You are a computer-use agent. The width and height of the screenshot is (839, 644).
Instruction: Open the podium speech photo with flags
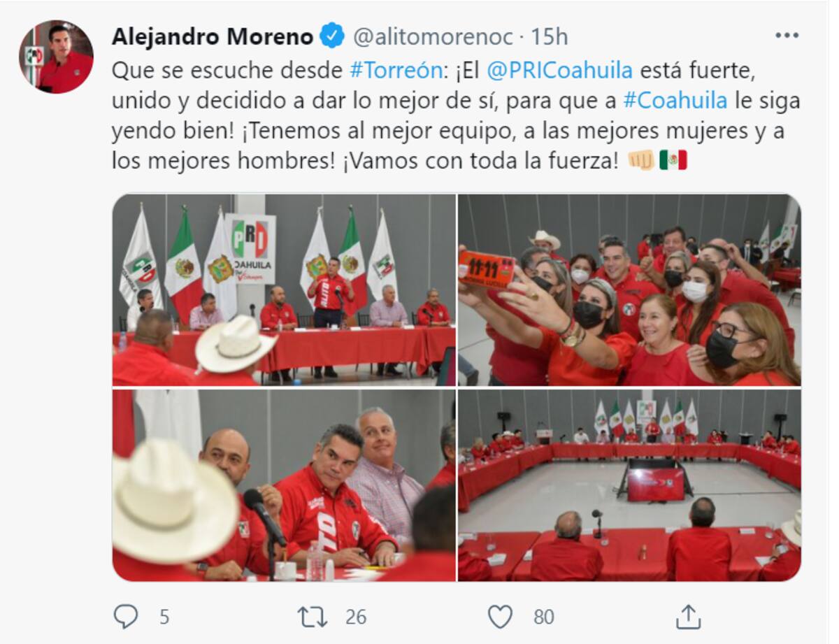pyautogui.click(x=284, y=290)
